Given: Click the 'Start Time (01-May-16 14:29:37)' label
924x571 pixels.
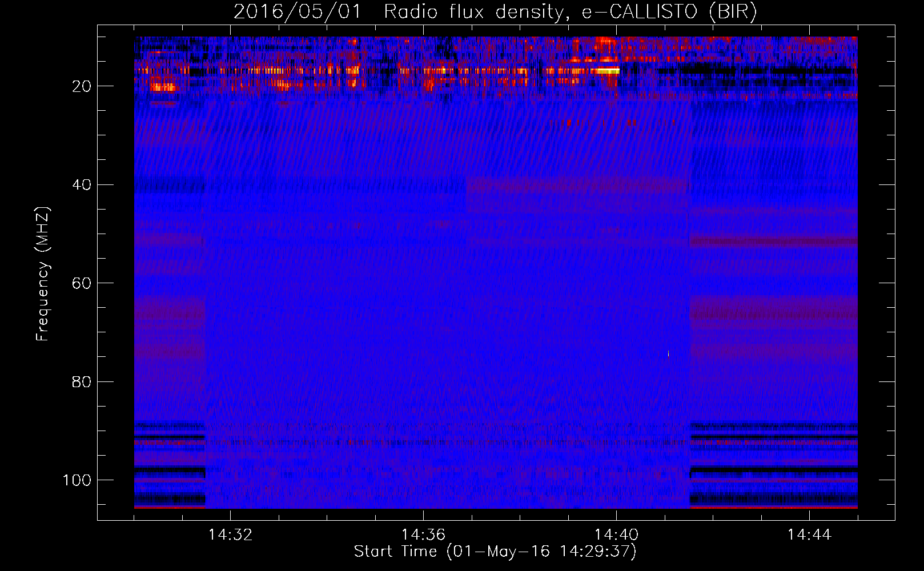Looking at the screenshot, I should coord(495,552).
